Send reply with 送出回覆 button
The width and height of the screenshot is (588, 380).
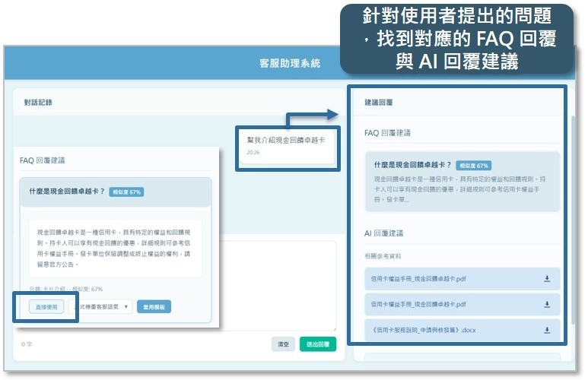(318, 344)
